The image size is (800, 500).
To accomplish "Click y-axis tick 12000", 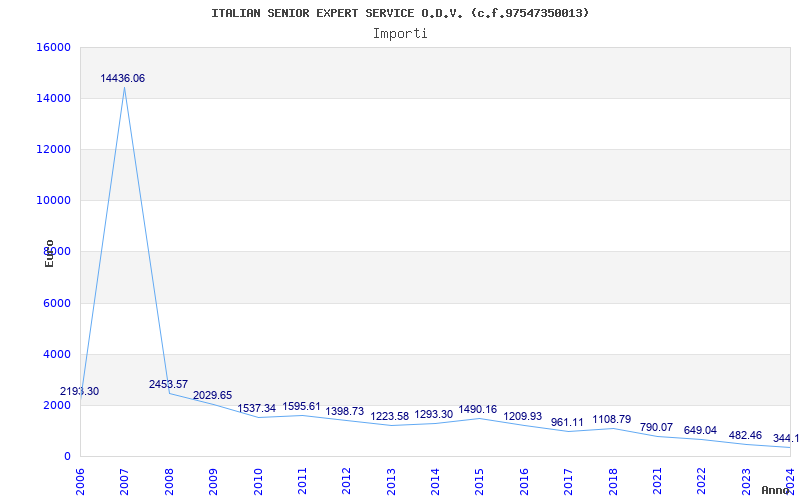I will (53, 149).
